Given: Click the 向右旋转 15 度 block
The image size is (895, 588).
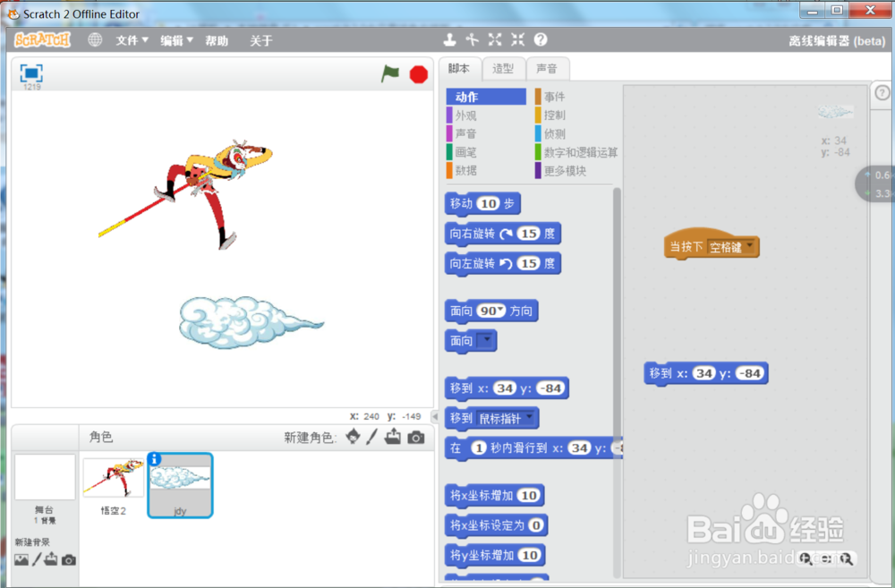Looking at the screenshot, I should pos(503,234).
